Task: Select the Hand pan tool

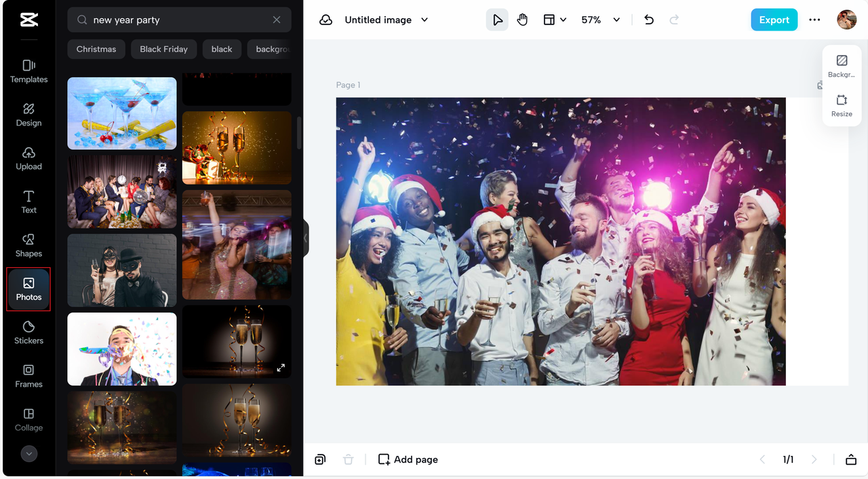Action: [522, 20]
